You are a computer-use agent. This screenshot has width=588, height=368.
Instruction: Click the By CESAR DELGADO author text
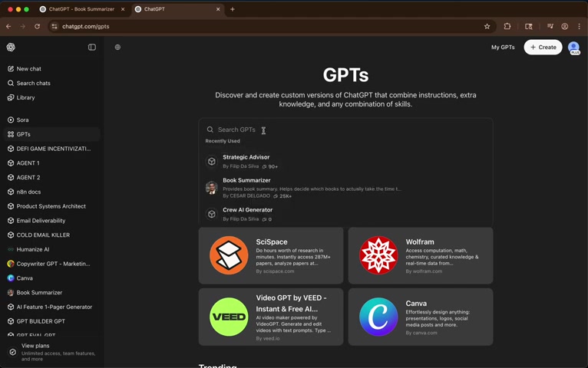pyautogui.click(x=246, y=195)
